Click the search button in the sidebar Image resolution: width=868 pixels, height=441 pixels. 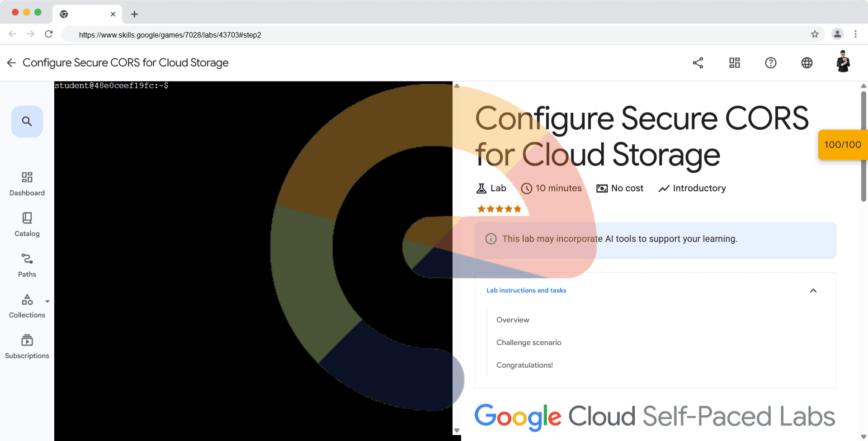point(27,121)
